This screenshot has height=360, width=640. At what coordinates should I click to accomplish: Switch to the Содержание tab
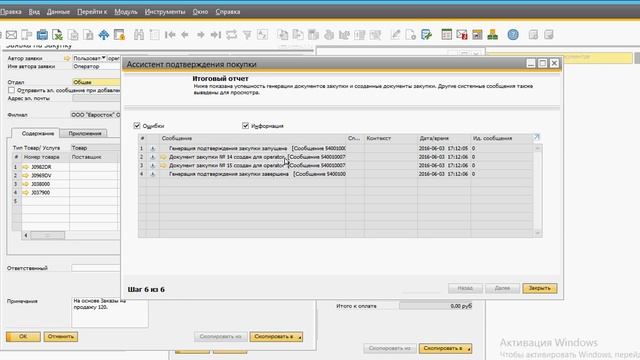tap(38, 133)
